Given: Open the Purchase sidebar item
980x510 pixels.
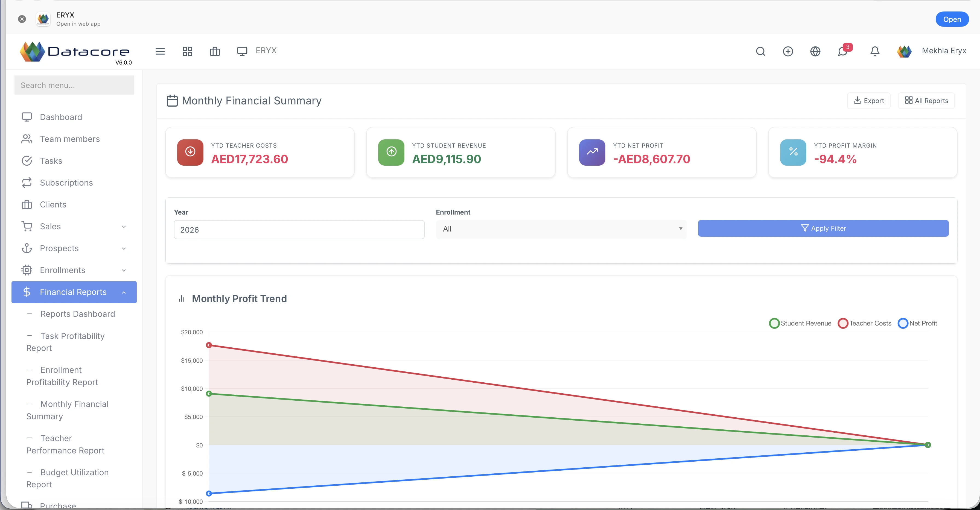Looking at the screenshot, I should click(x=58, y=505).
